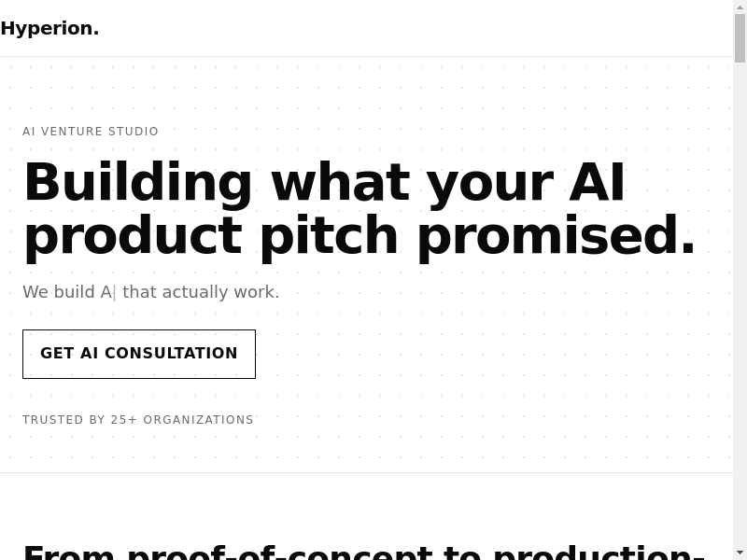Viewport: 747px width, 560px height.
Task: Click the scrollbar up arrow
Action: click(x=740, y=7)
